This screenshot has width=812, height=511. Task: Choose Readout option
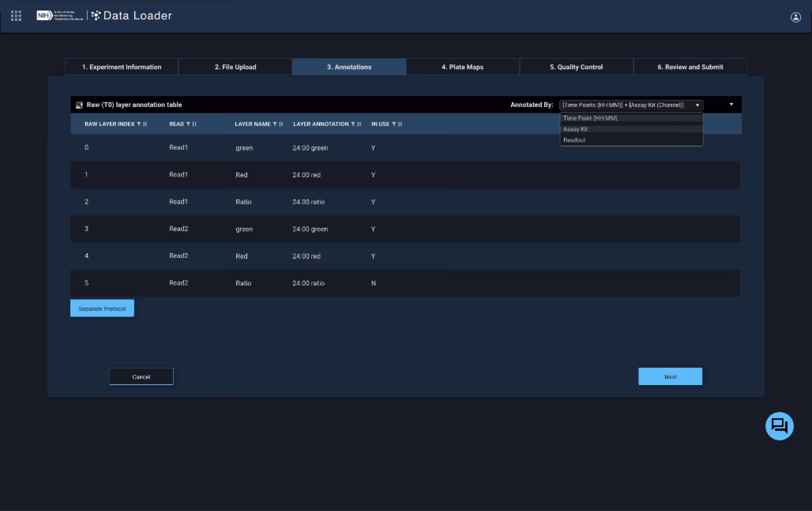tap(631, 140)
